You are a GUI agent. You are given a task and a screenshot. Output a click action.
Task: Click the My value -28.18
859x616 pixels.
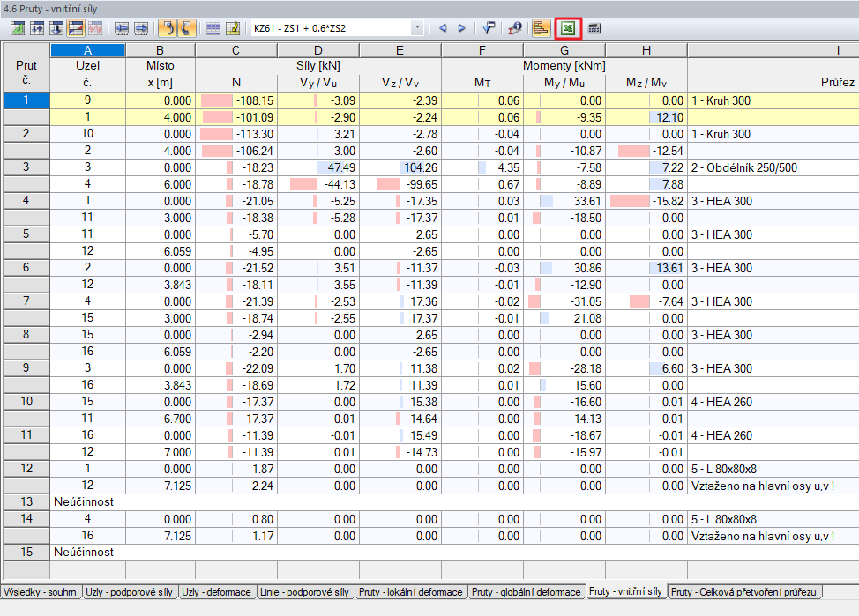[x=586, y=368]
